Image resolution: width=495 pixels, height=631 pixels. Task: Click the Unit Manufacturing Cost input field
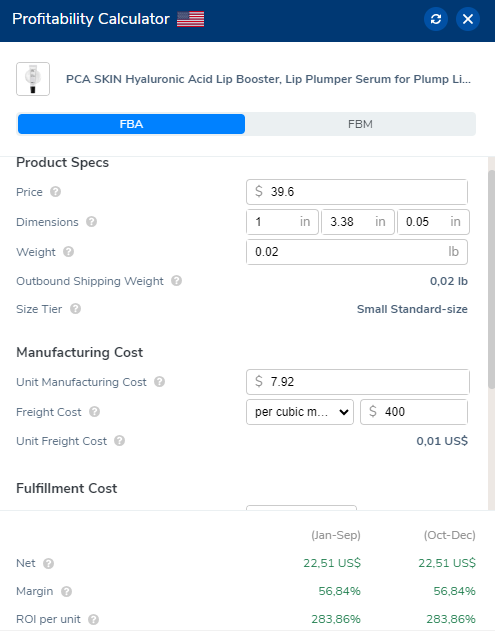pos(357,382)
